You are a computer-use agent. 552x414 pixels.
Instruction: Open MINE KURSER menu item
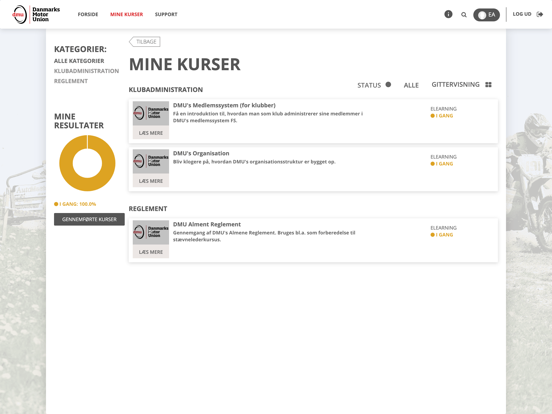point(126,14)
